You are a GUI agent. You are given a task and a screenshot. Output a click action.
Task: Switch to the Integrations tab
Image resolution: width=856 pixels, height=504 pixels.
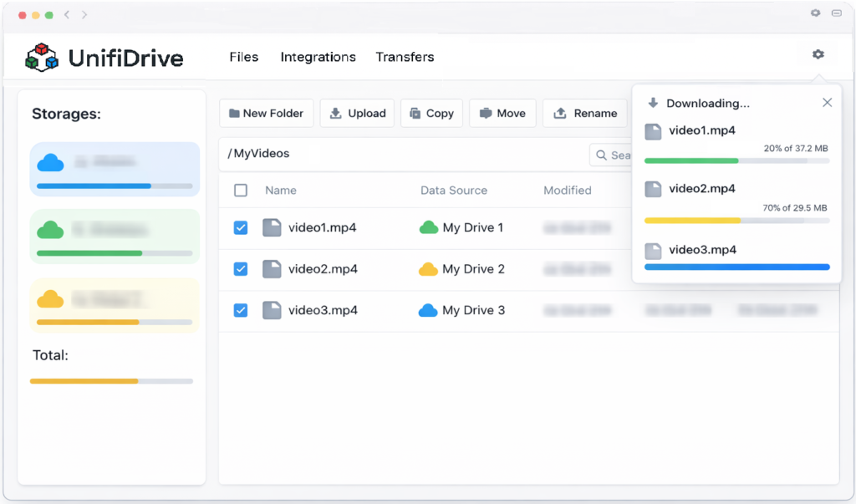[318, 57]
